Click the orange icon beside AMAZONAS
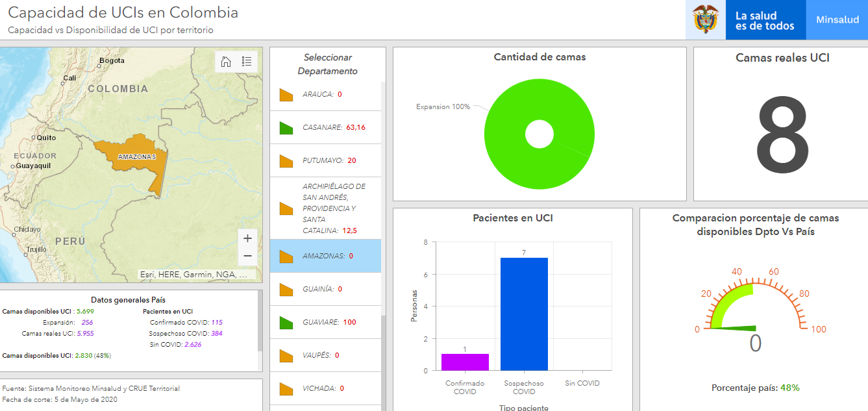The width and height of the screenshot is (868, 411). [x=286, y=256]
